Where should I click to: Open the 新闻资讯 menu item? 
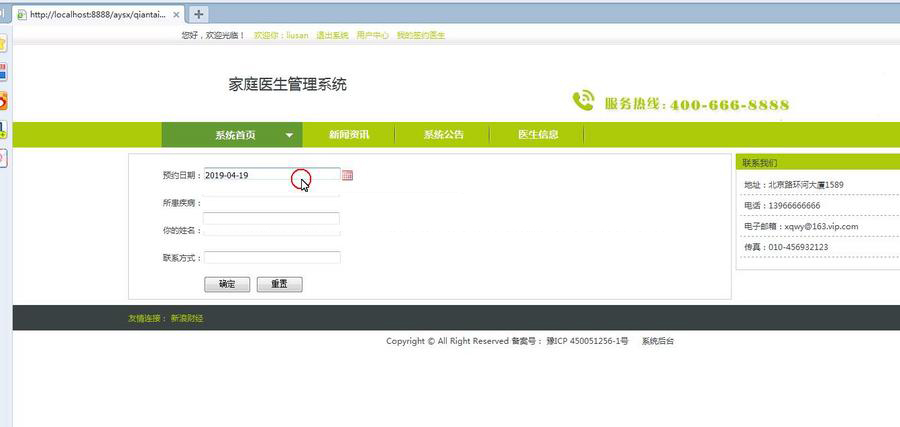349,135
